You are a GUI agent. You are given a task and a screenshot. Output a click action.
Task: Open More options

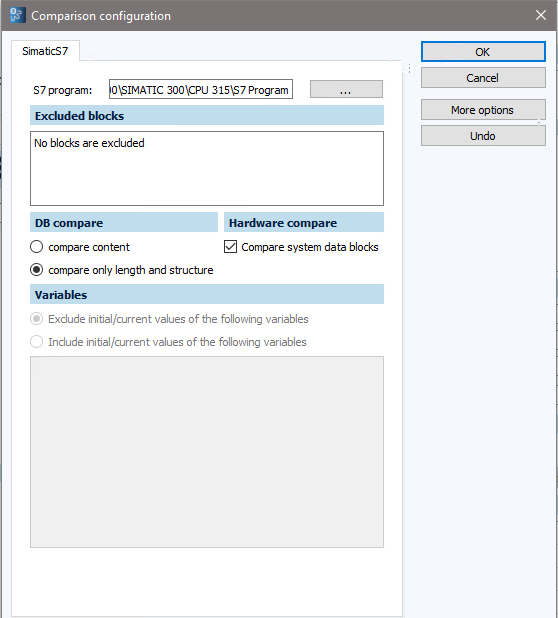[483, 110]
